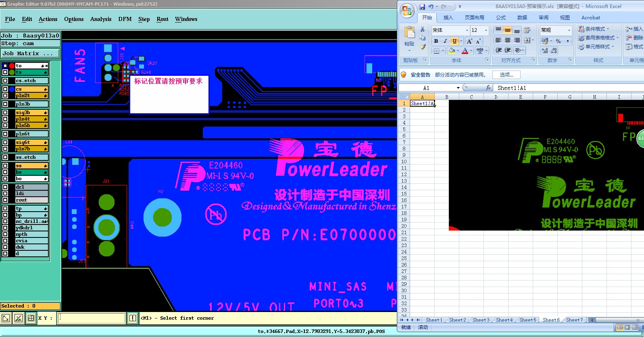Screen dimensions: 644x337
Task: Increase font size with the large A icon
Action: coord(469,41)
